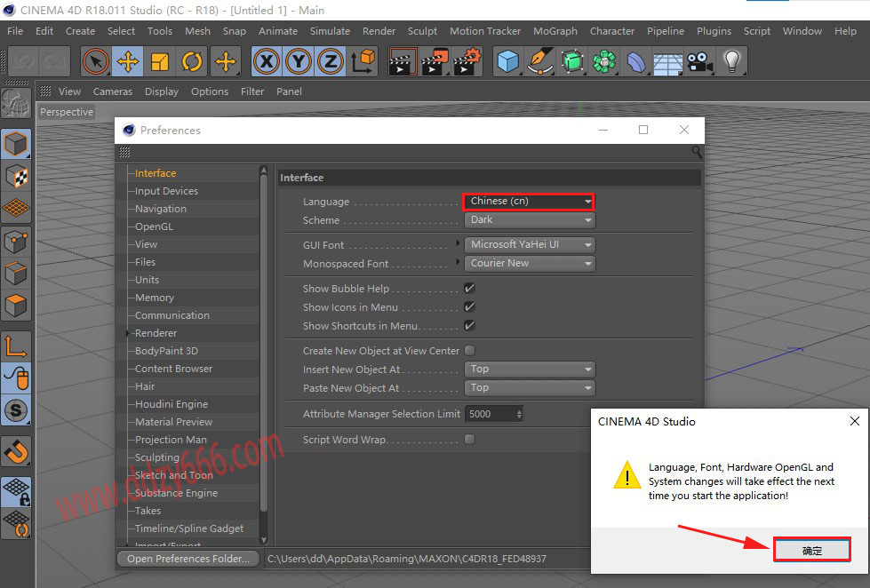Add a Light object
The width and height of the screenshot is (870, 588).
tap(732, 61)
